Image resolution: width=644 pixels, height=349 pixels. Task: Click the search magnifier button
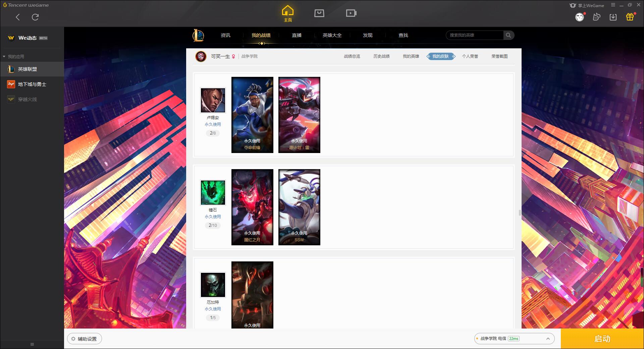508,35
